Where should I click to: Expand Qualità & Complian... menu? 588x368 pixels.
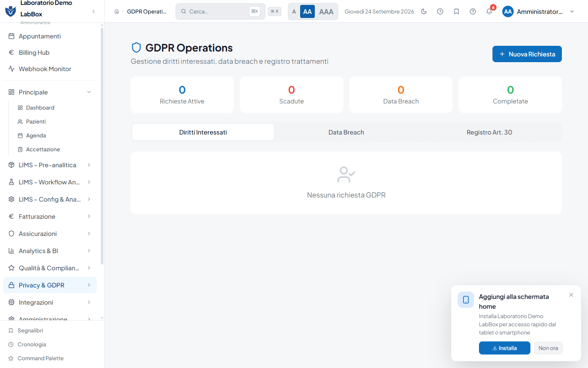tap(50, 268)
